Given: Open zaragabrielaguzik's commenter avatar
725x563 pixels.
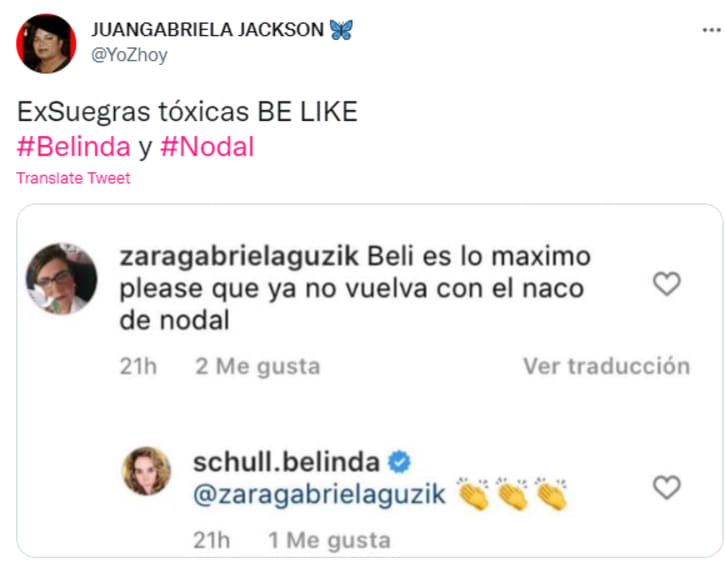Looking at the screenshot, I should pos(61,279).
